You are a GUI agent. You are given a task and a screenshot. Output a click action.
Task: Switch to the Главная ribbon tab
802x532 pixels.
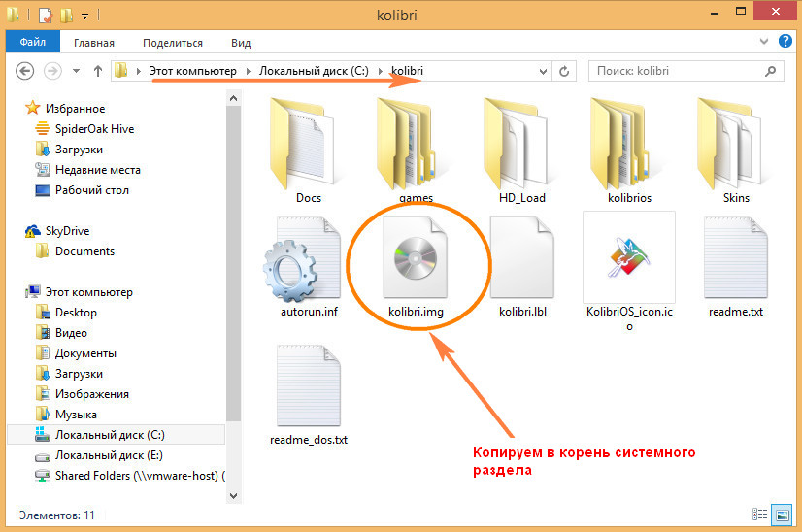click(x=93, y=43)
